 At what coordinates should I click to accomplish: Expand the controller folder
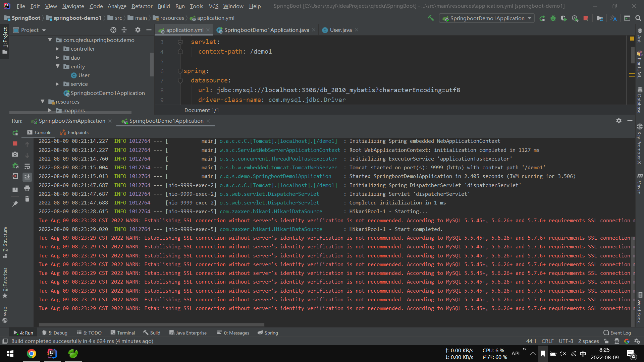tap(57, 49)
